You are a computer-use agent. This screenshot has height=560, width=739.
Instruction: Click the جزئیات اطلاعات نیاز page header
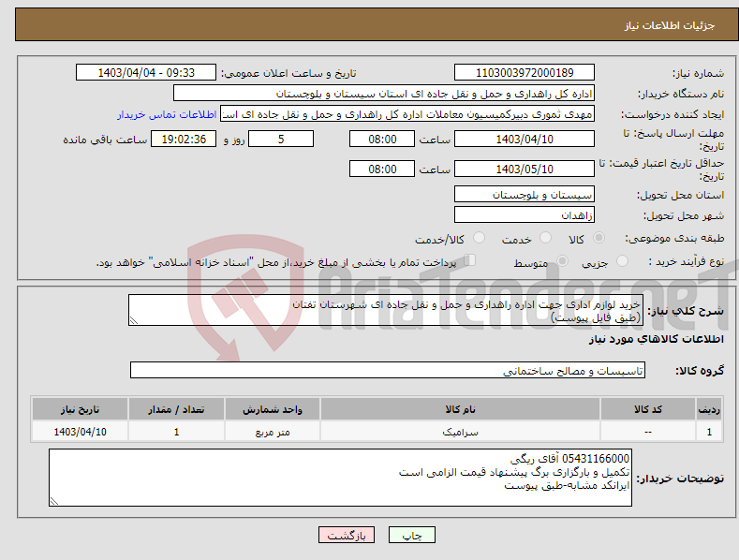pos(670,25)
